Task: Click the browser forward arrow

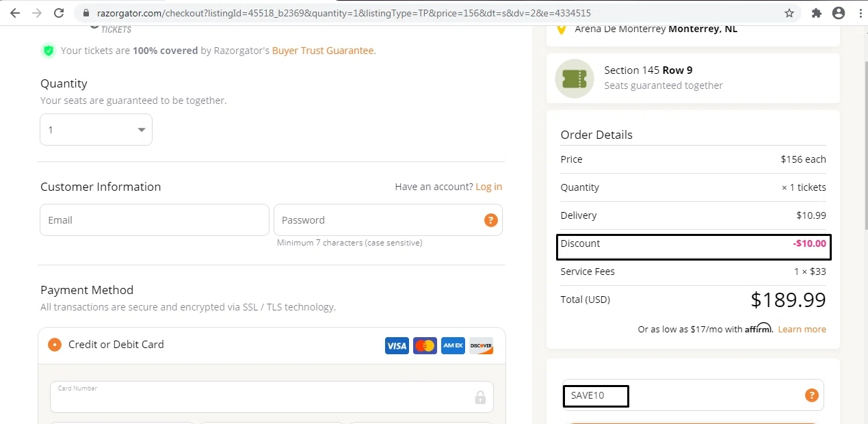Action: coord(36,13)
